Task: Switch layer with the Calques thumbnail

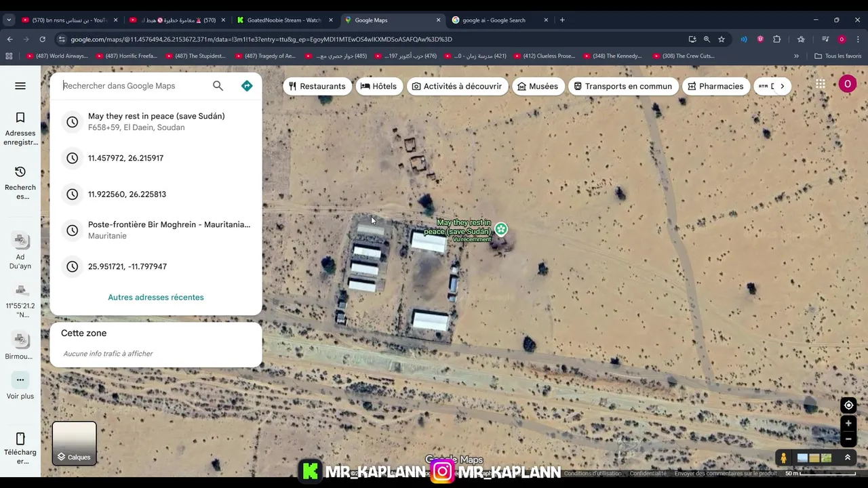Action: (x=75, y=443)
